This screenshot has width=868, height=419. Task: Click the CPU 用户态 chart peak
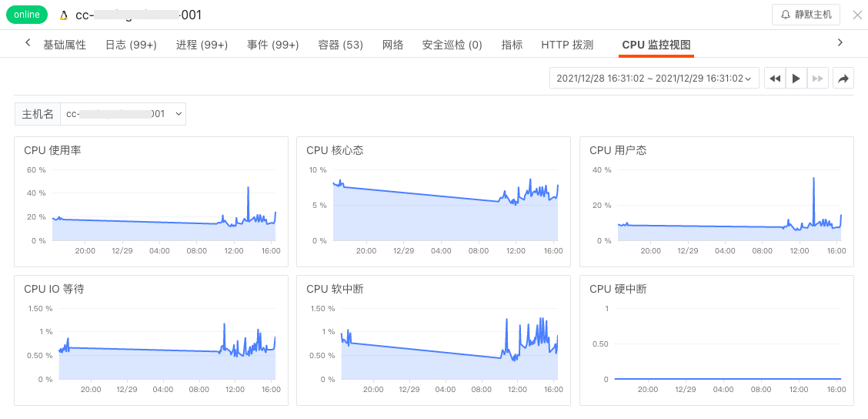(813, 179)
